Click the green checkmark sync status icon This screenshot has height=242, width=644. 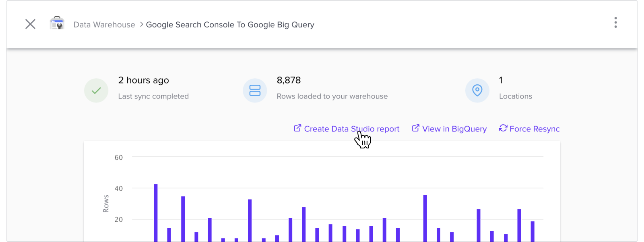pyautogui.click(x=96, y=90)
